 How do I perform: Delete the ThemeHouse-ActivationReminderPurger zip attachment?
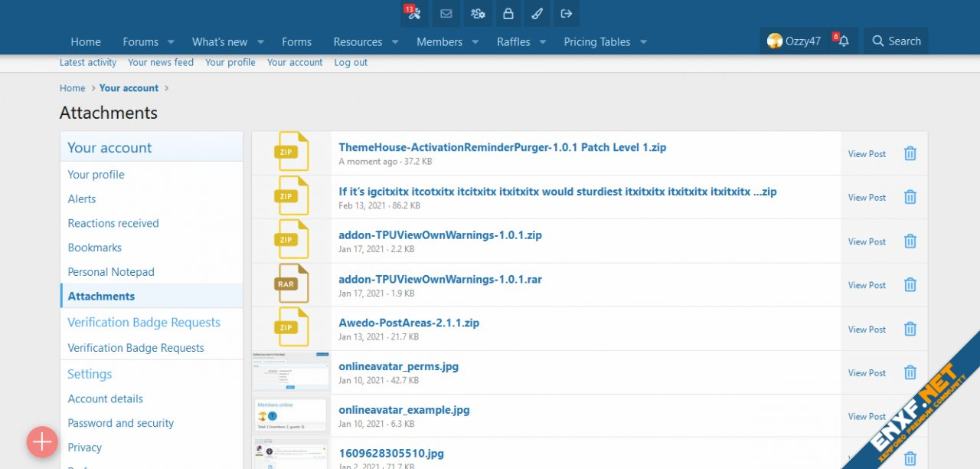click(910, 153)
